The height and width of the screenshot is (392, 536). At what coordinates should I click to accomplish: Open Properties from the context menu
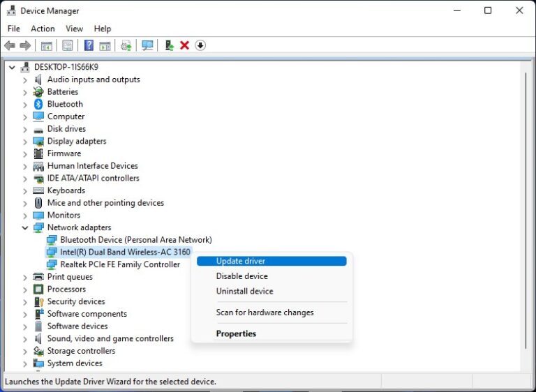pos(236,333)
